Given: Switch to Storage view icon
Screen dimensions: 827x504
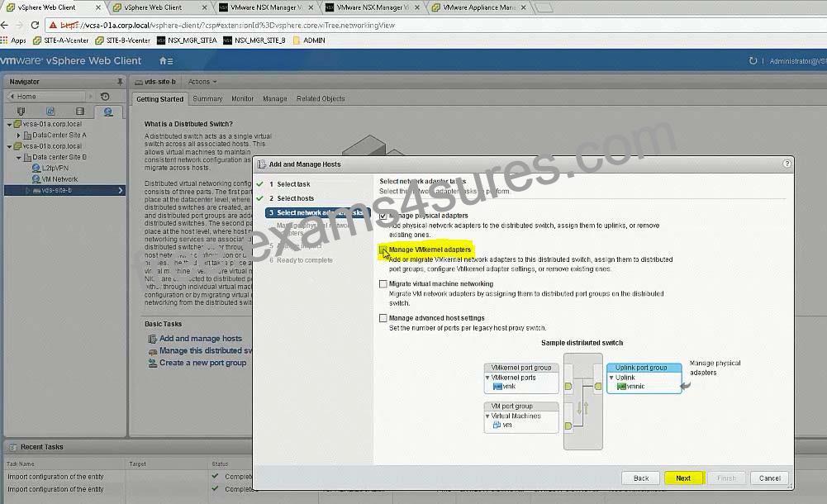Looking at the screenshot, I should tap(79, 112).
